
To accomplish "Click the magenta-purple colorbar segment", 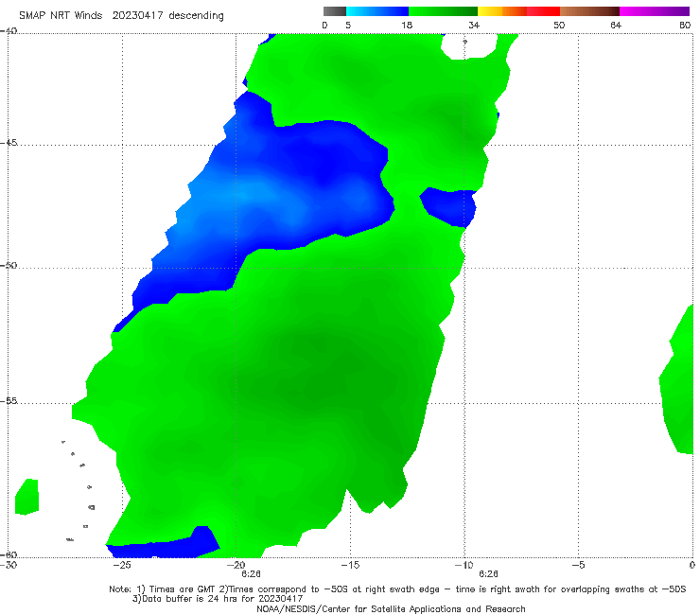I will [x=655, y=11].
